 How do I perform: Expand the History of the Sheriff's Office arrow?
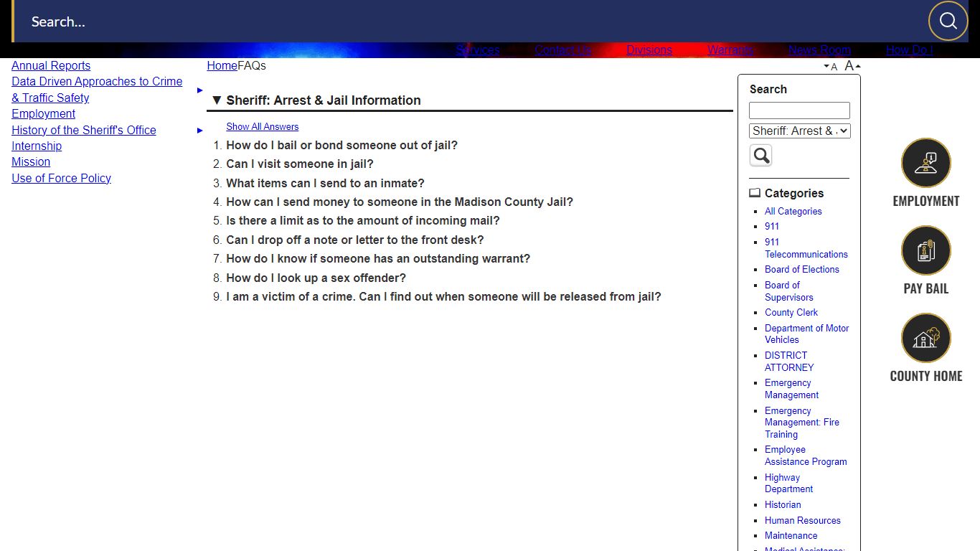[200, 131]
